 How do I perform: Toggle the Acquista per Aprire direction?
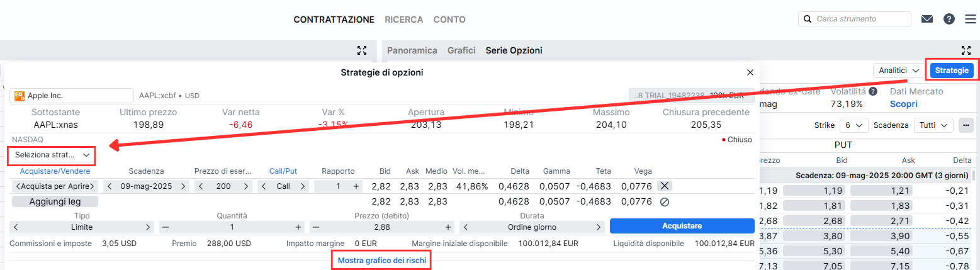[55, 186]
